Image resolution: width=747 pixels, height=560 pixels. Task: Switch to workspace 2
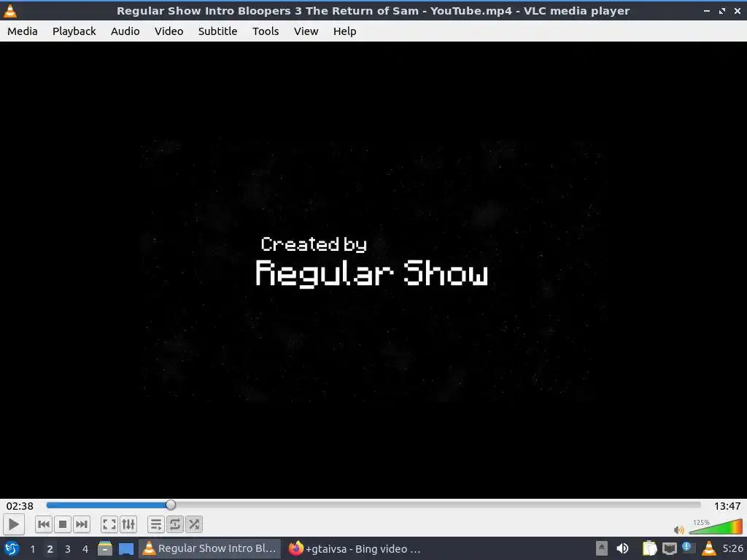pyautogui.click(x=50, y=549)
